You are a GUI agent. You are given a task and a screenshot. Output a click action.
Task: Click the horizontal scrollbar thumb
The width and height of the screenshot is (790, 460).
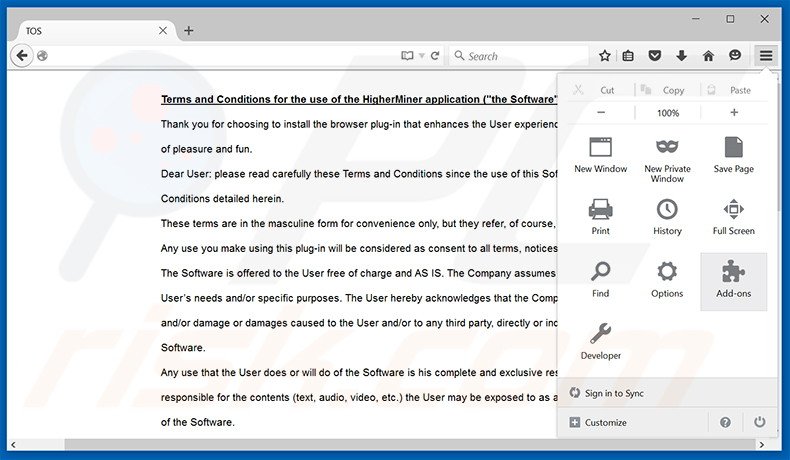[x=409, y=445]
